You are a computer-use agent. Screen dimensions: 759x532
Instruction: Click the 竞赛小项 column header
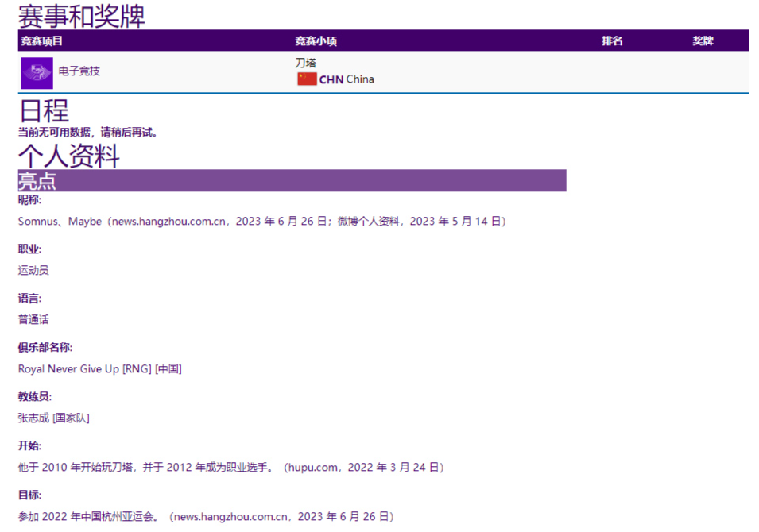click(316, 41)
